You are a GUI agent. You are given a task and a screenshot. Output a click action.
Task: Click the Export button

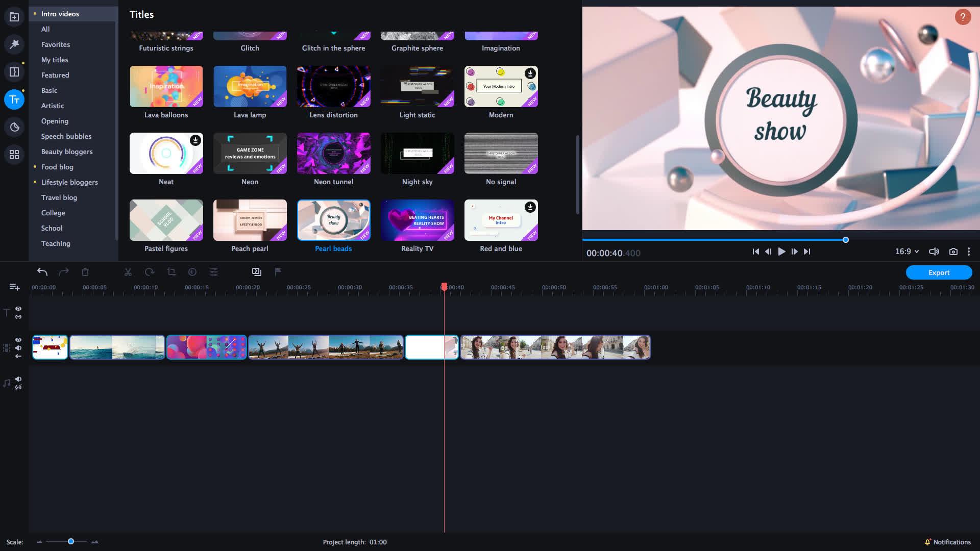tap(939, 272)
